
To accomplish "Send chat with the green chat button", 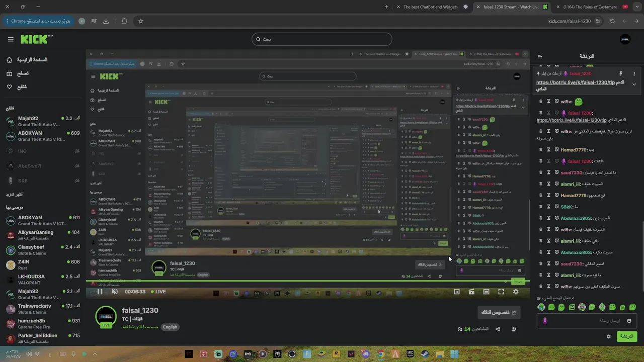I will click(626, 336).
